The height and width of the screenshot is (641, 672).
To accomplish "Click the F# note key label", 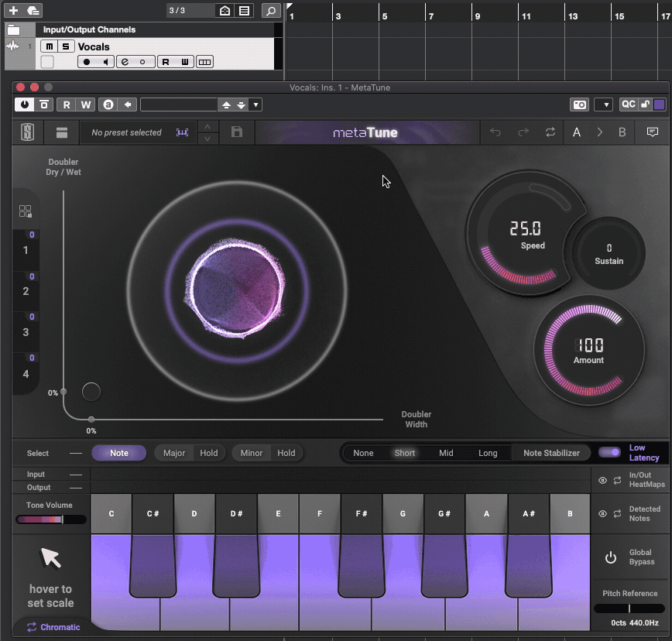I will (x=362, y=513).
